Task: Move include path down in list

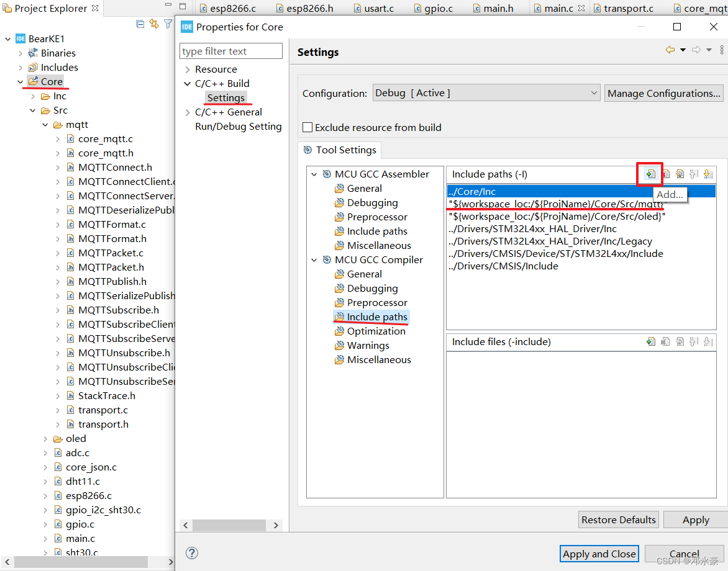Action: 708,174
